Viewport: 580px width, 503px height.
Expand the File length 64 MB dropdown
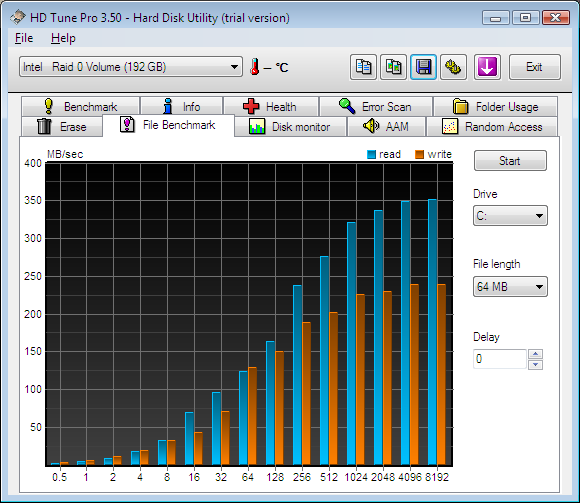[510, 287]
